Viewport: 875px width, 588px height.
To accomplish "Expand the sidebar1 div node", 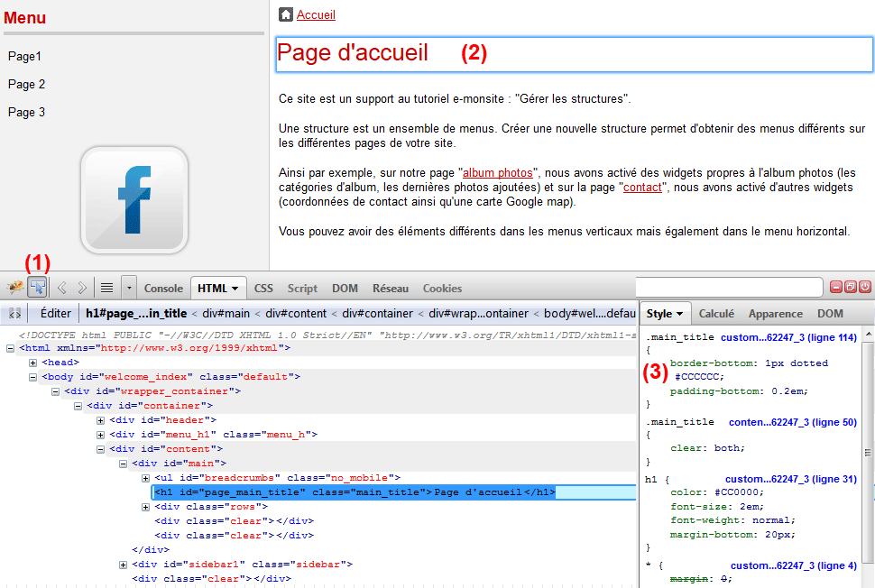I will pos(124,565).
